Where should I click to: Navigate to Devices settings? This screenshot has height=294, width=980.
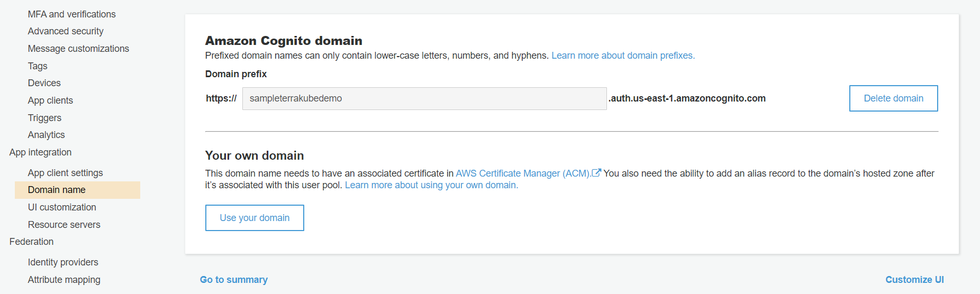coord(44,83)
